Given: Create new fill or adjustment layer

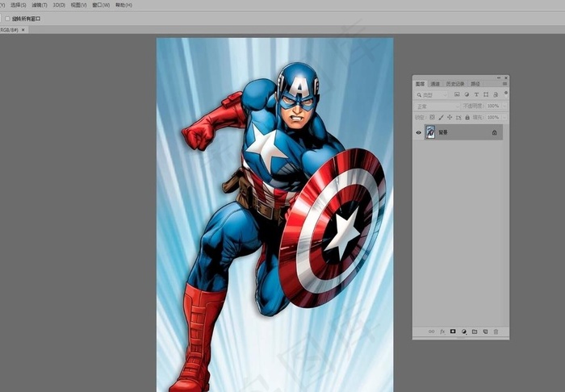Looking at the screenshot, I should coord(464,332).
